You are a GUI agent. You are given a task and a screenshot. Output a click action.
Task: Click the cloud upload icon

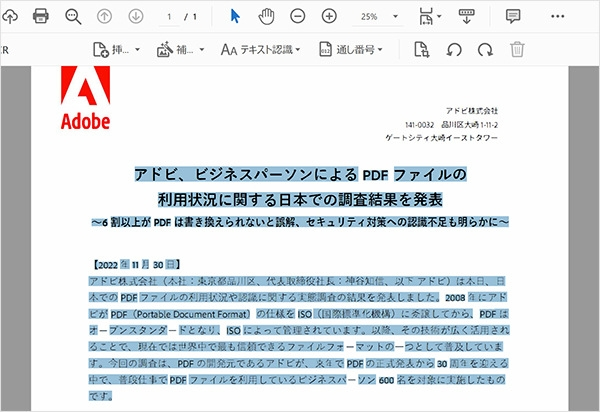click(x=10, y=16)
